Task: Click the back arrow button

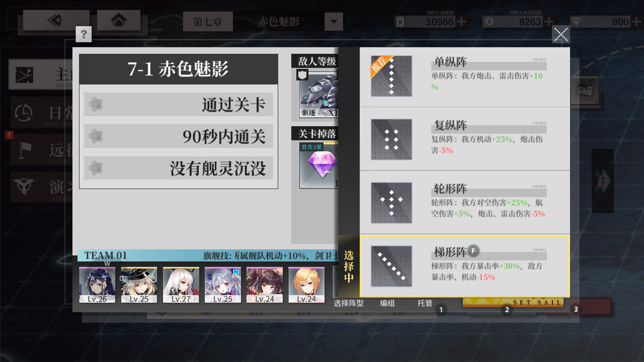Action: tap(56, 20)
